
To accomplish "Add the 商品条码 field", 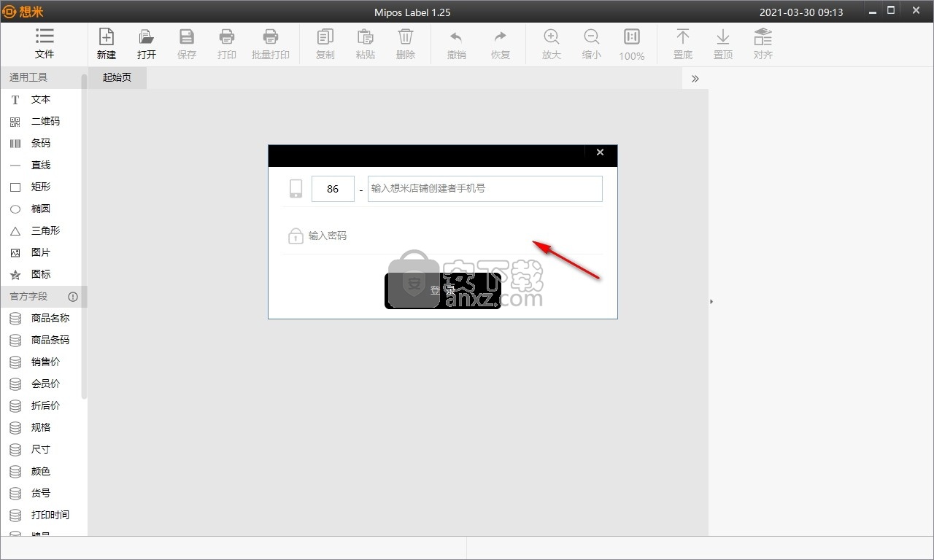I will pos(41,340).
